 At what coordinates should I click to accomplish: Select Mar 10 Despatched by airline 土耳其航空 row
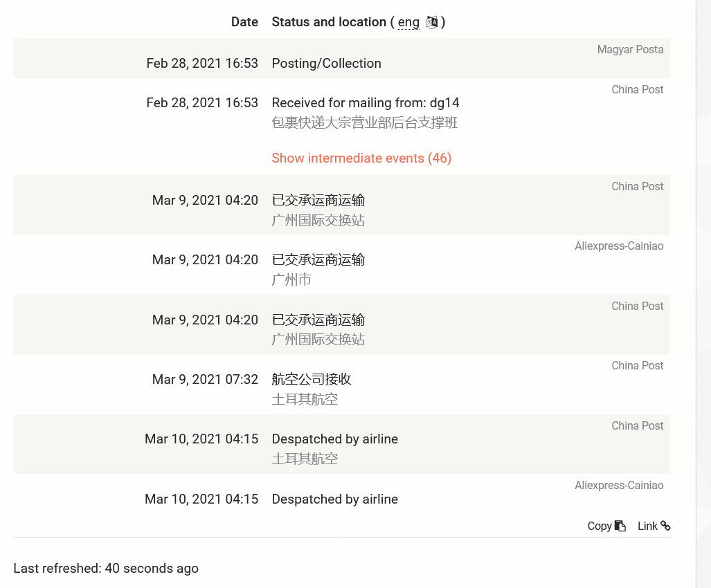pos(341,444)
